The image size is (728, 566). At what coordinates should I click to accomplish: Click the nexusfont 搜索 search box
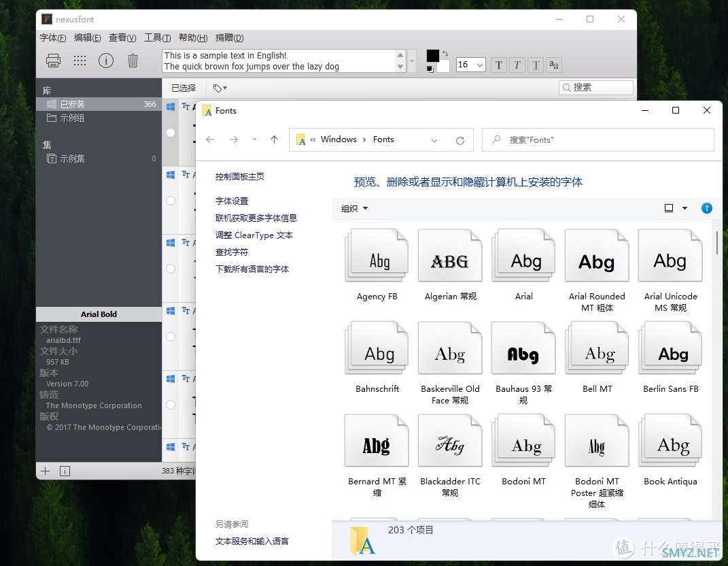pyautogui.click(x=596, y=87)
